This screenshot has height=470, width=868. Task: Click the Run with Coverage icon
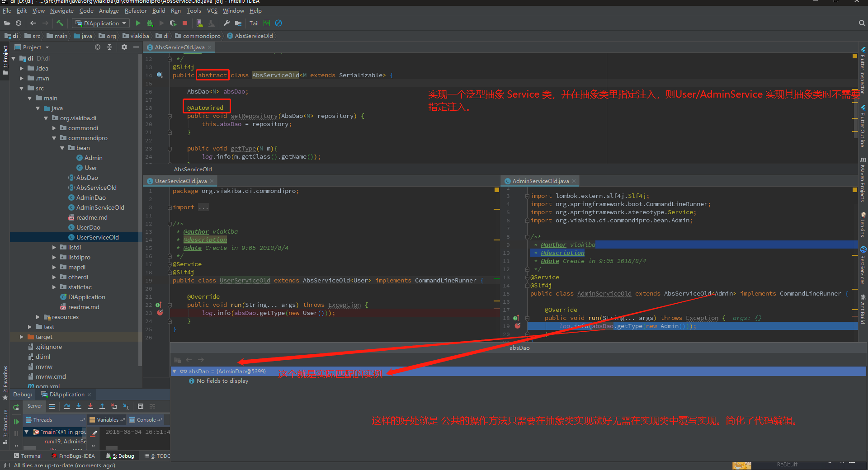tap(173, 23)
